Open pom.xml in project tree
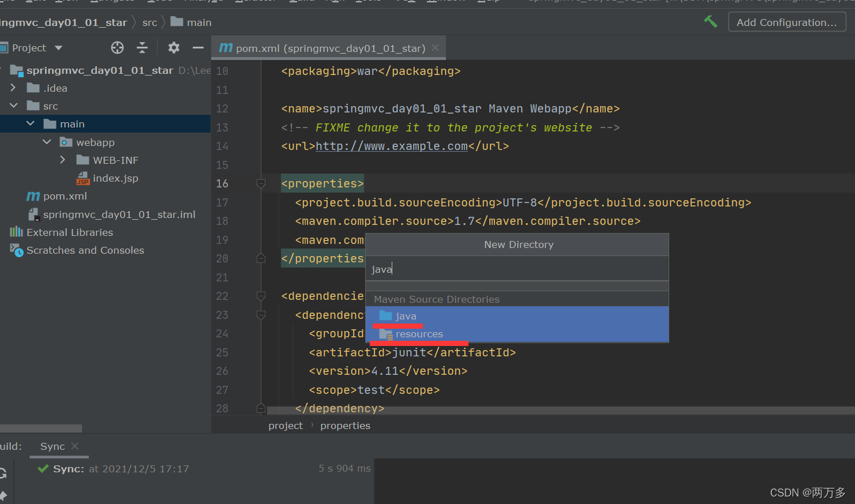The width and height of the screenshot is (855, 504). pos(65,196)
